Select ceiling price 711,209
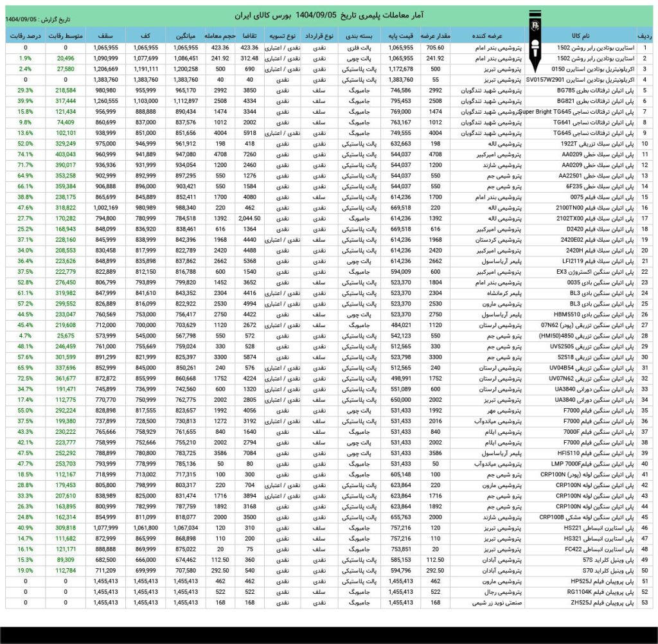Screen dimensions: 658x644 [106, 571]
